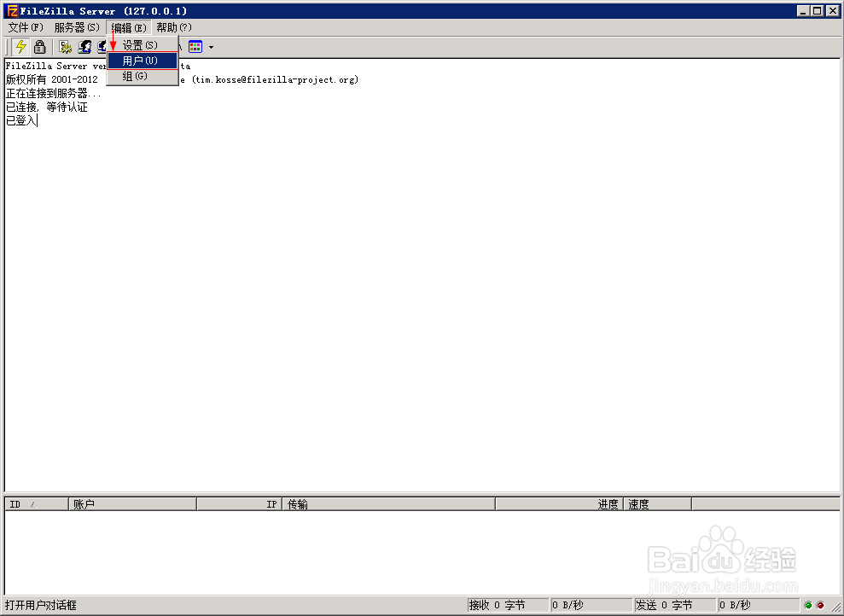Image resolution: width=844 pixels, height=616 pixels.
Task: Click the IP column header
Action: click(239, 504)
